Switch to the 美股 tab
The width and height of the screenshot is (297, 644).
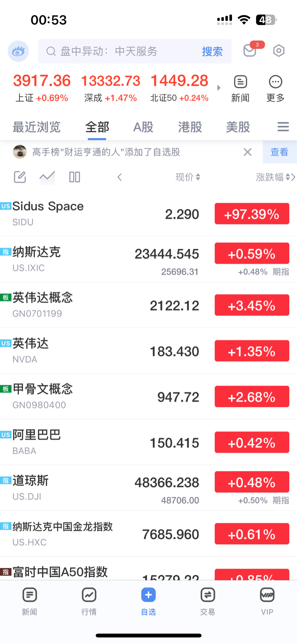point(238,127)
